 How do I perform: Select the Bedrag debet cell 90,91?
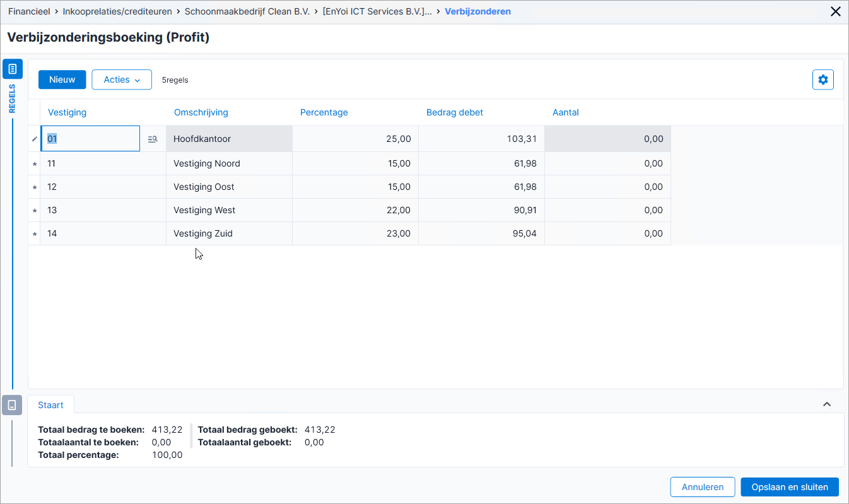[x=481, y=210]
